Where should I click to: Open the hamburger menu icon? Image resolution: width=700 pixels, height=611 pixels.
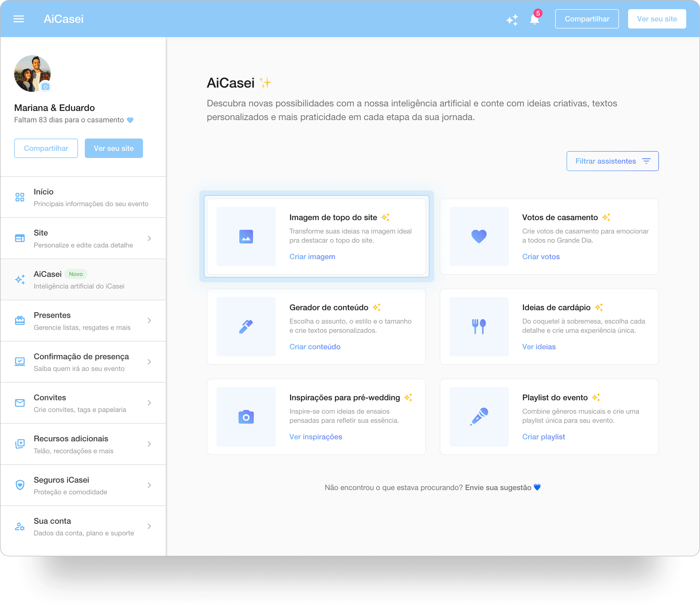(x=19, y=19)
